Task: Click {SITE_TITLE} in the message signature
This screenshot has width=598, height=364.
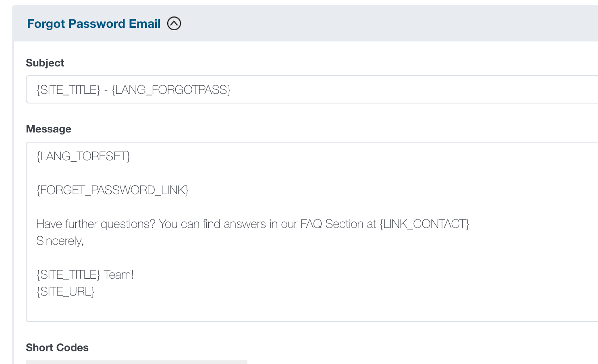Action: click(x=68, y=275)
